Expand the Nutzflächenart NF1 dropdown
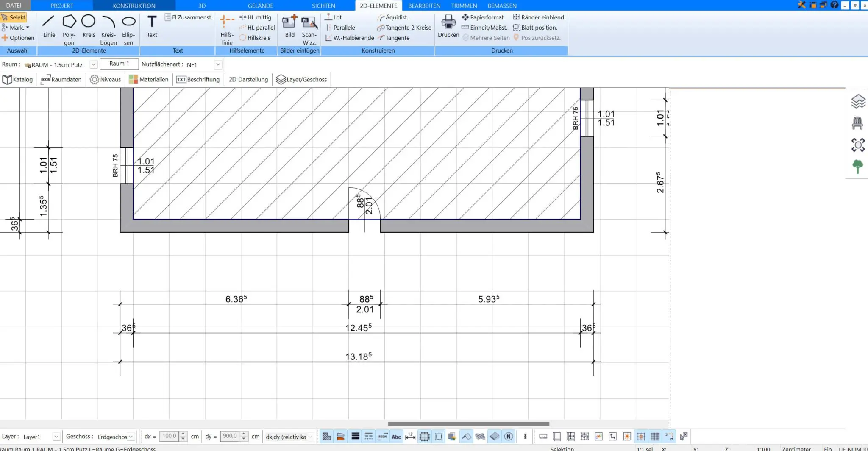Viewport: 868px width, 451px height. point(218,64)
